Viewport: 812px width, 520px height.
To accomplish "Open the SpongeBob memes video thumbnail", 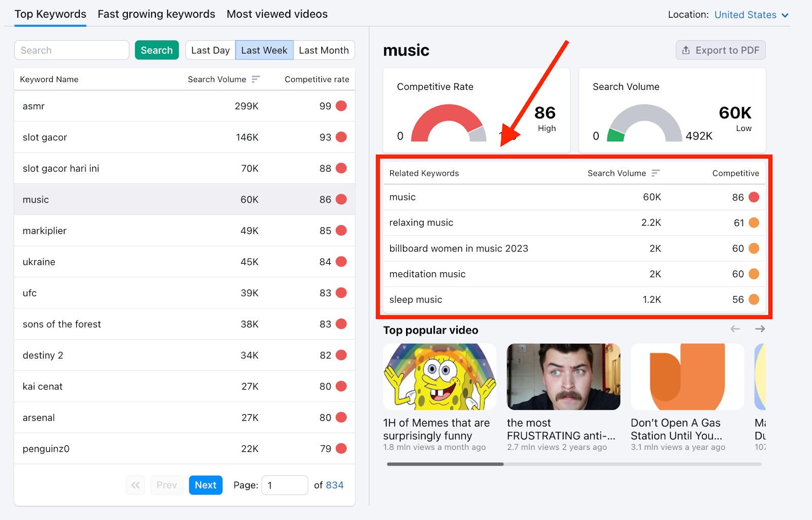I will (x=439, y=376).
